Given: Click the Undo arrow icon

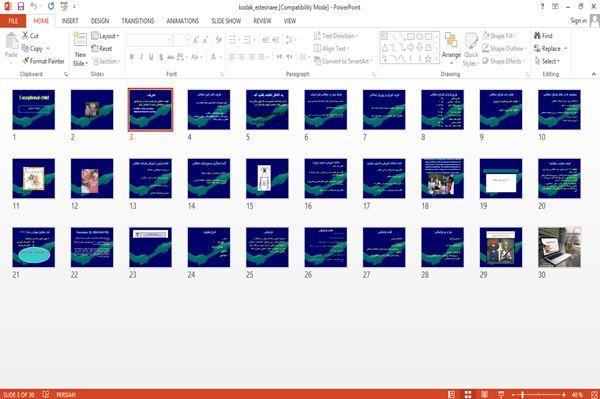Looking at the screenshot, I should 34,6.
